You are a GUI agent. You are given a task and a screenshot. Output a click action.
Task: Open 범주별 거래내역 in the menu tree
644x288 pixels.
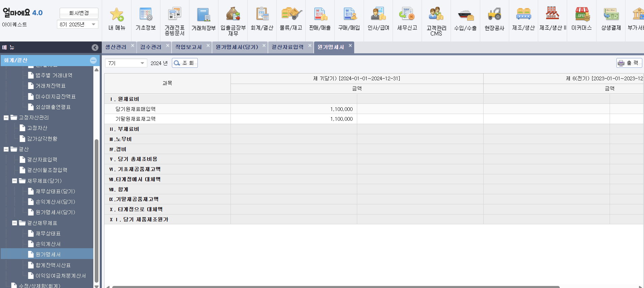click(54, 75)
